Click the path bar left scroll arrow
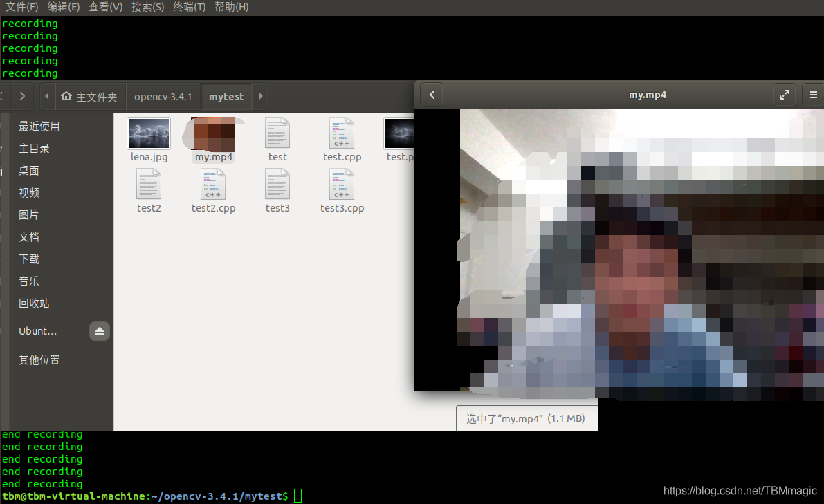Screen dimensions: 824x504 (47, 96)
